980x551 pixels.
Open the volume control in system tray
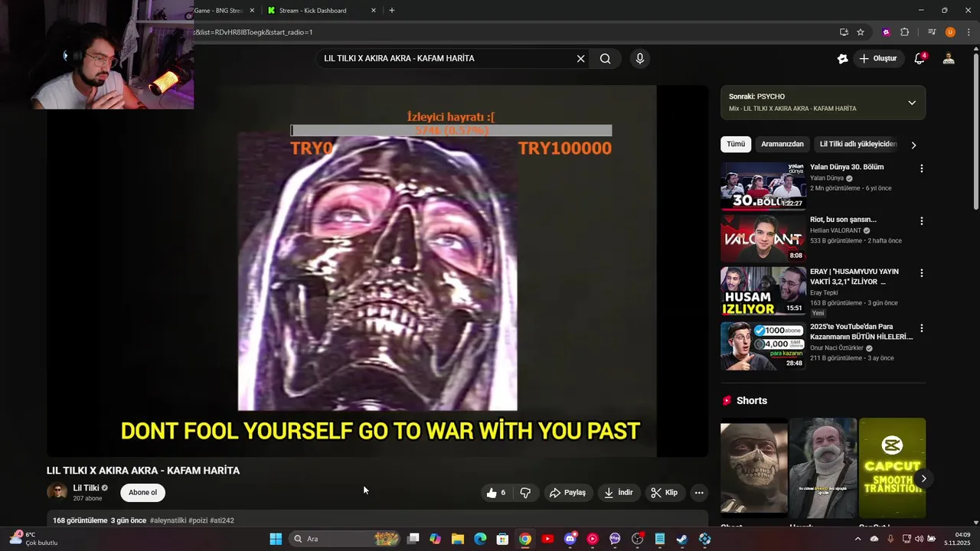coord(919,539)
